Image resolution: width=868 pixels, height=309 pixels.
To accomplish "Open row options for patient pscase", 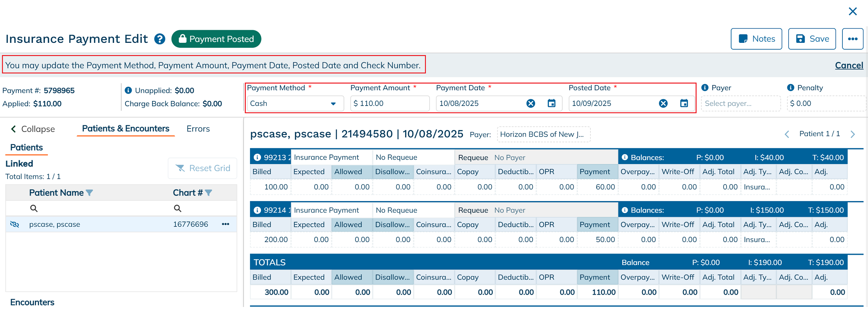I will pyautogui.click(x=226, y=224).
